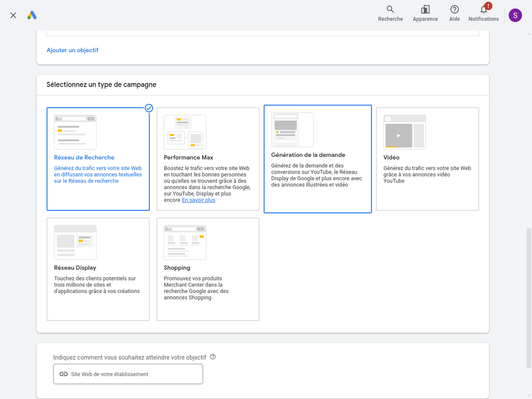
Task: Click the page vertical scrollbar
Action: point(528,298)
